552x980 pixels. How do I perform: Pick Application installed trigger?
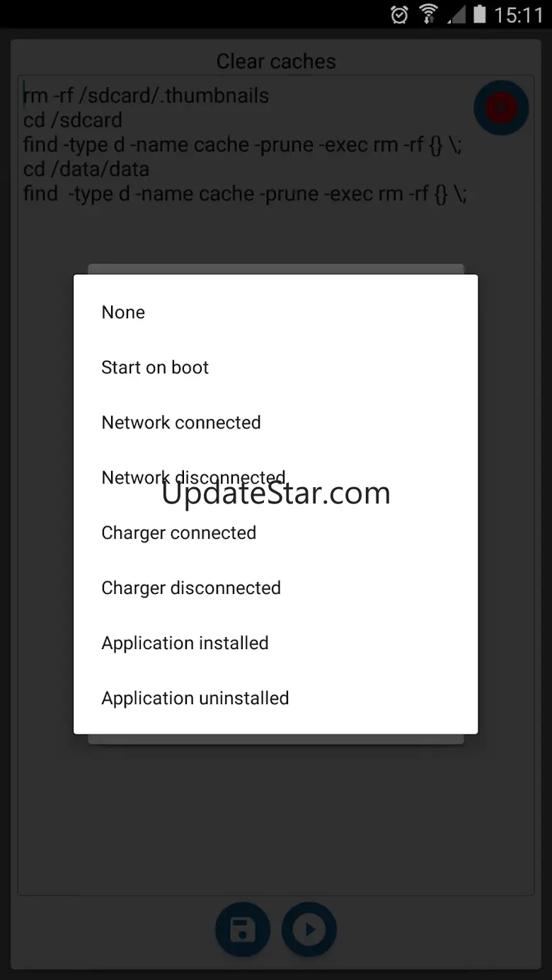click(276, 643)
